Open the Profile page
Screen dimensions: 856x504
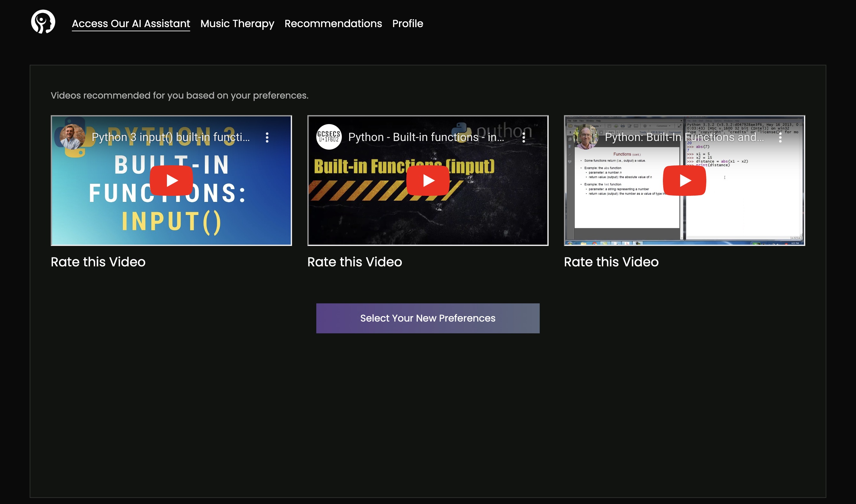click(x=408, y=23)
